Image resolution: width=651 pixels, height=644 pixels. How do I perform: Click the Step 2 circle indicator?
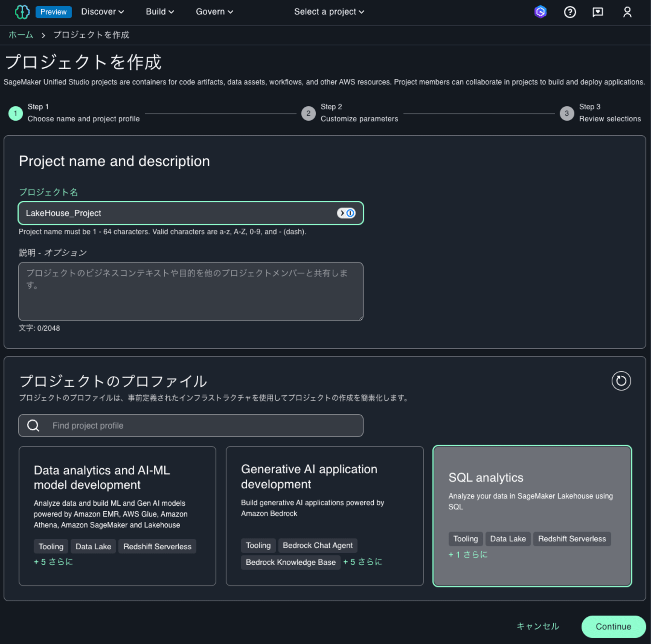[308, 114]
